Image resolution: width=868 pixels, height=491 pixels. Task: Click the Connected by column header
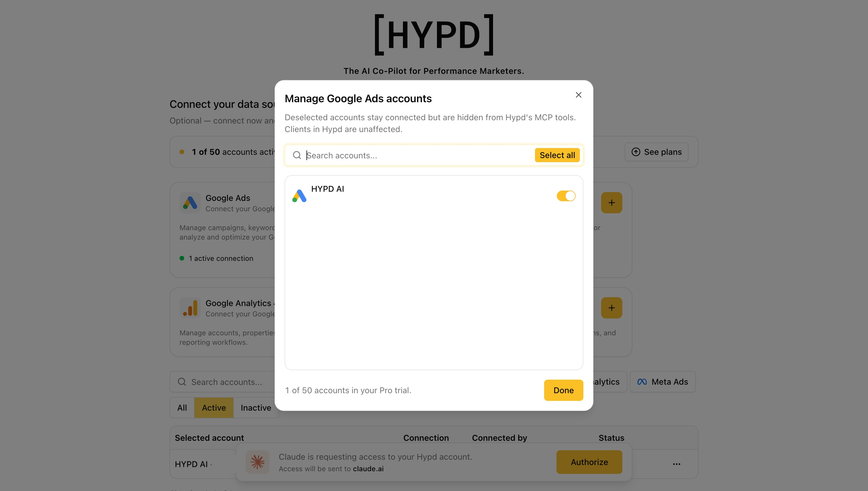499,438
